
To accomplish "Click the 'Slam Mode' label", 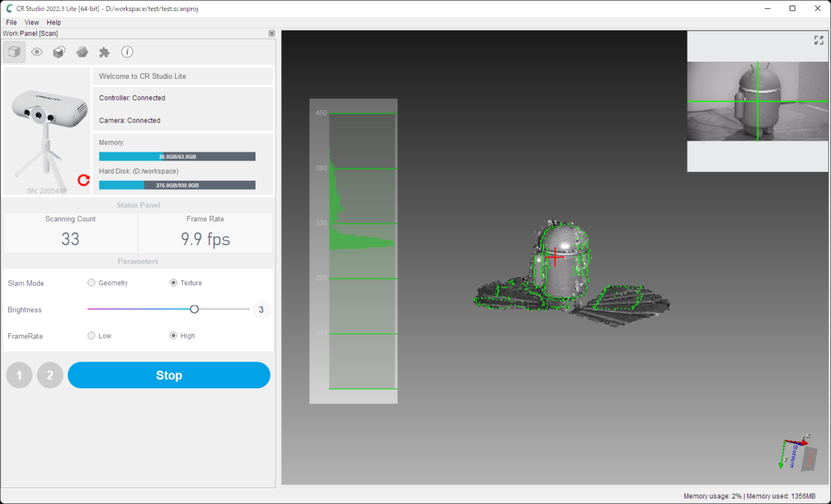I will (x=26, y=283).
